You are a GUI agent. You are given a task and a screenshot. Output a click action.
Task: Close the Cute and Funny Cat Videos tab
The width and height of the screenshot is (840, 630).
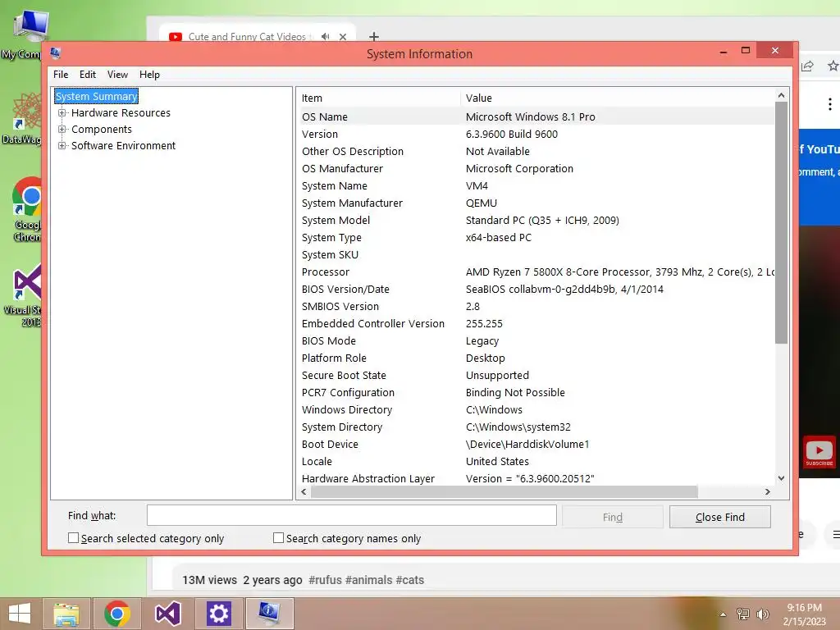(343, 37)
